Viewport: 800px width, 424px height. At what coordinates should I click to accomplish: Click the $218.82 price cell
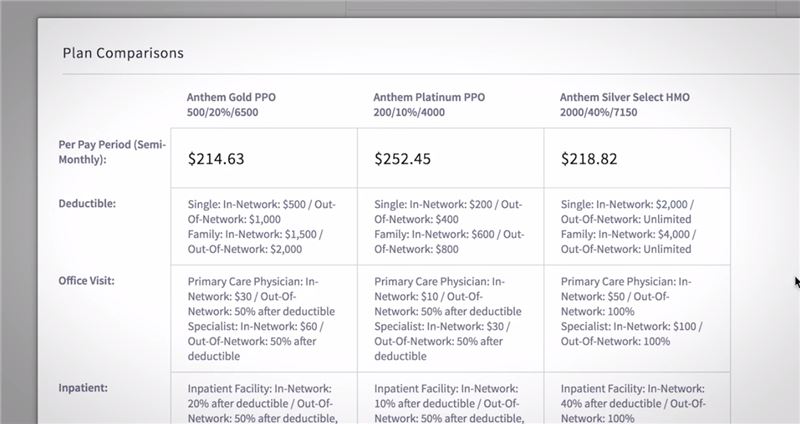(x=637, y=158)
